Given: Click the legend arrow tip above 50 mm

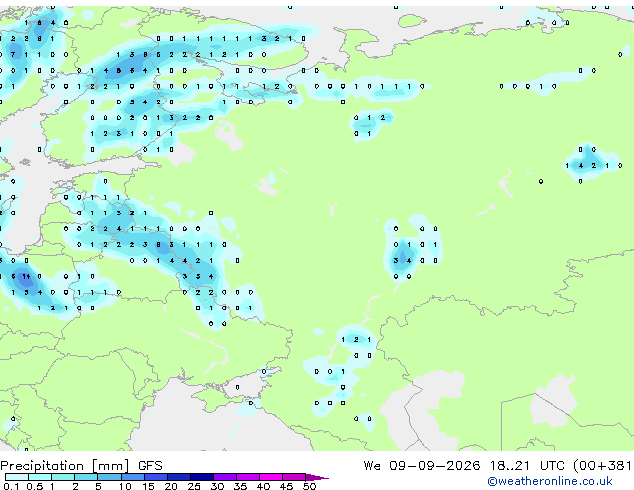Looking at the screenshot, I should tap(317, 477).
